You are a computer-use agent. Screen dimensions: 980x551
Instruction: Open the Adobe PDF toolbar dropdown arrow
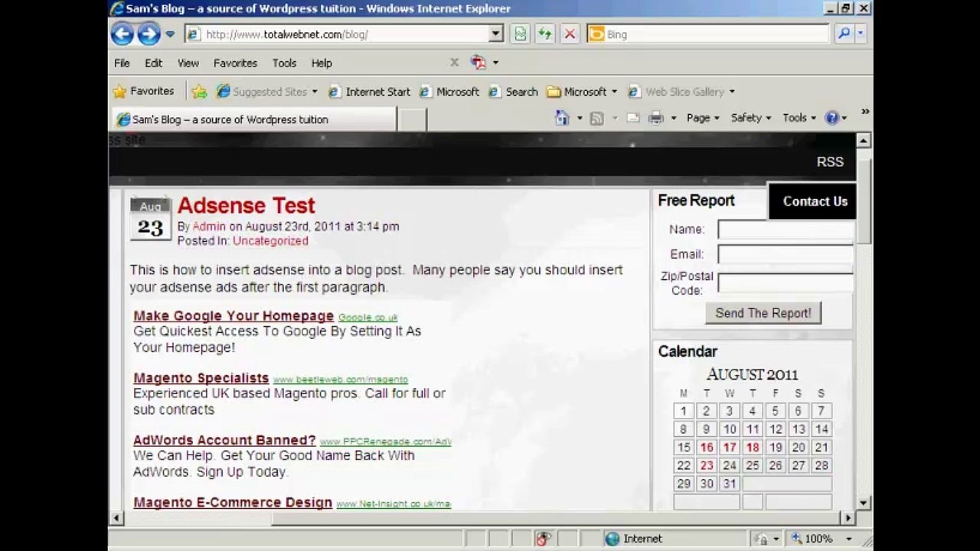[x=495, y=63]
